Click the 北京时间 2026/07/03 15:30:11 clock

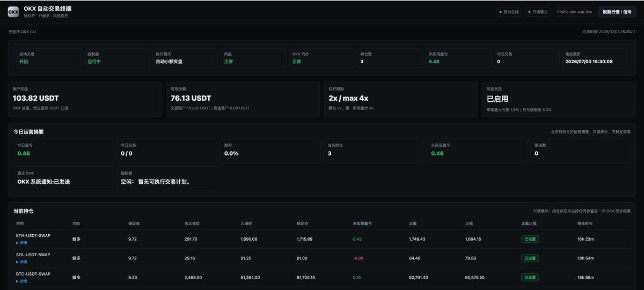(x=609, y=32)
